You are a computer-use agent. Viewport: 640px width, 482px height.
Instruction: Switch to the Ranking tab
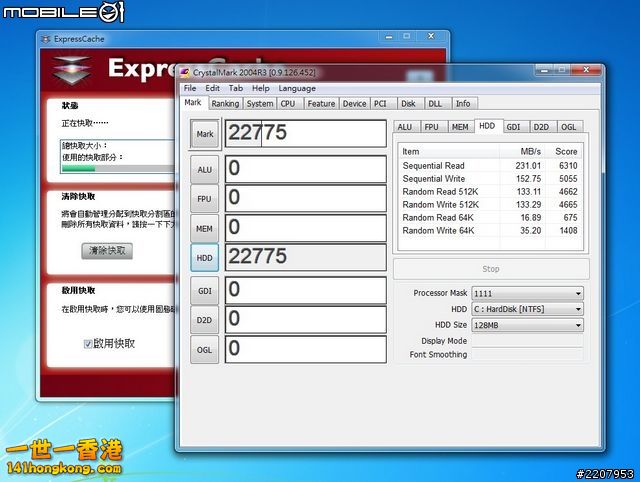(225, 103)
